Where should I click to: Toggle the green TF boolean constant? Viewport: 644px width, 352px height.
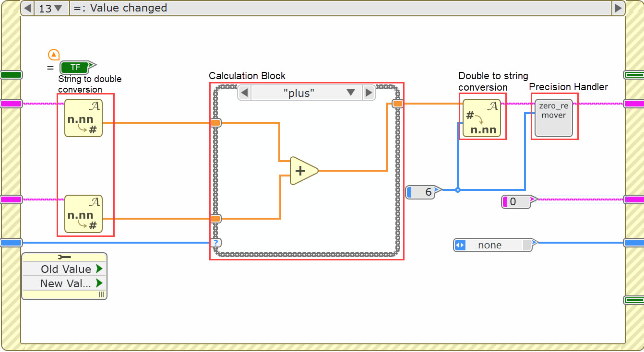pyautogui.click(x=76, y=68)
